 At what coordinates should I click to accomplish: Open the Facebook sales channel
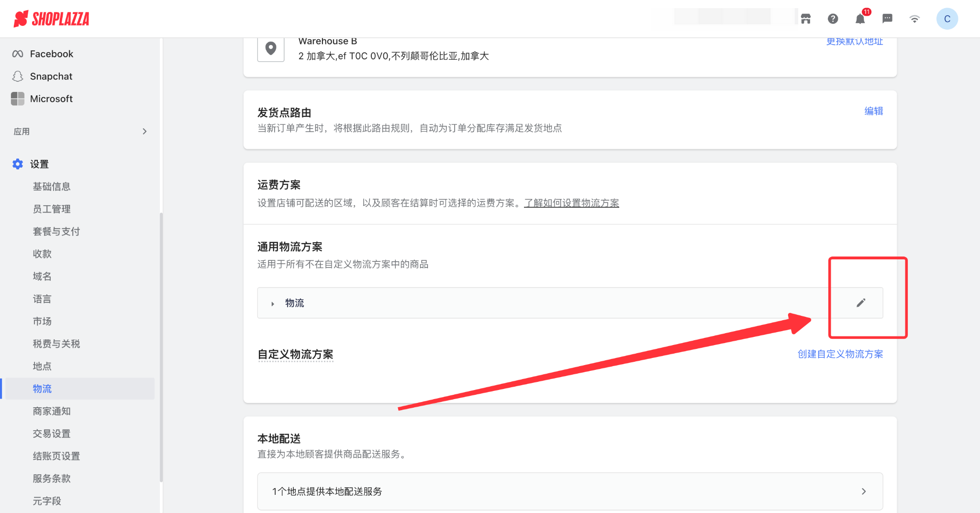pos(52,54)
